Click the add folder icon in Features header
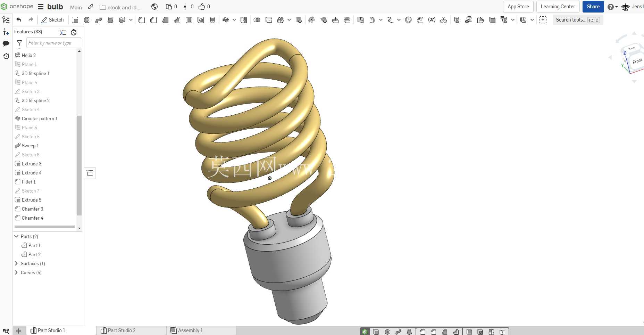The width and height of the screenshot is (644, 335). tap(63, 32)
